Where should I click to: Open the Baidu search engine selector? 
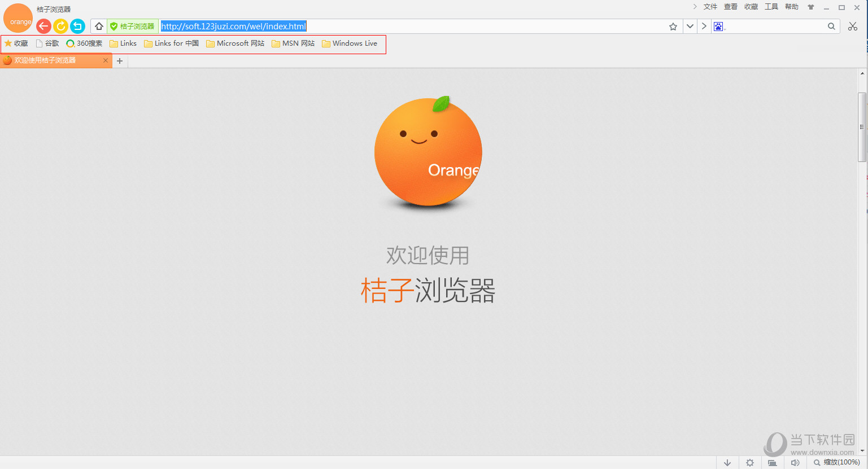coord(718,27)
